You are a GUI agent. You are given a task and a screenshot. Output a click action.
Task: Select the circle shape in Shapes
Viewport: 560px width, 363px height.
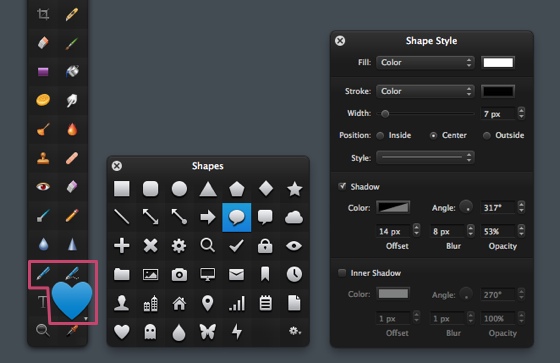[179, 189]
